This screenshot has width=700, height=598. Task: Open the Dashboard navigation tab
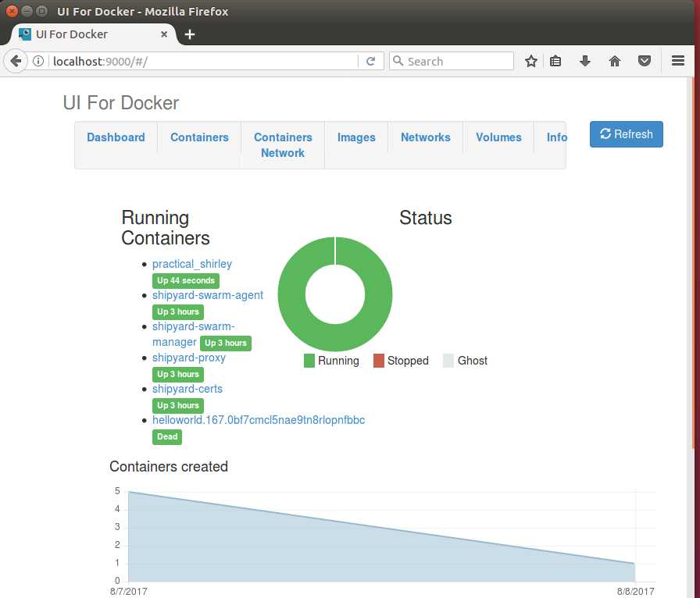coord(116,137)
